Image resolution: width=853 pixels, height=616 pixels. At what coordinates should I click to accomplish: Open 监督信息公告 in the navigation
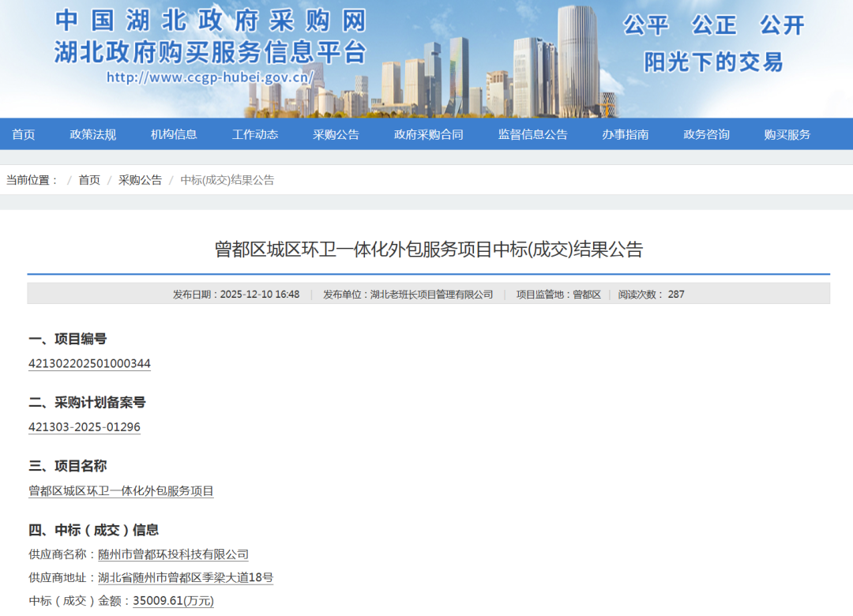[532, 134]
